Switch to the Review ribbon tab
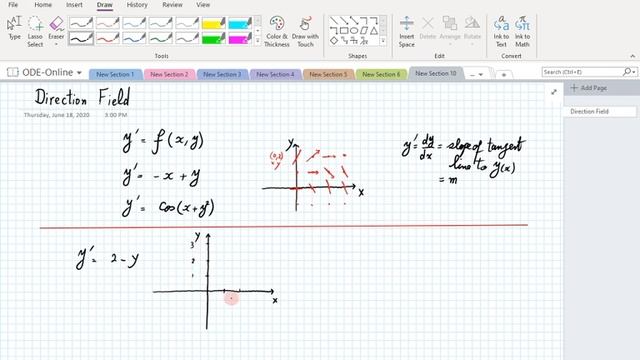 172,5
